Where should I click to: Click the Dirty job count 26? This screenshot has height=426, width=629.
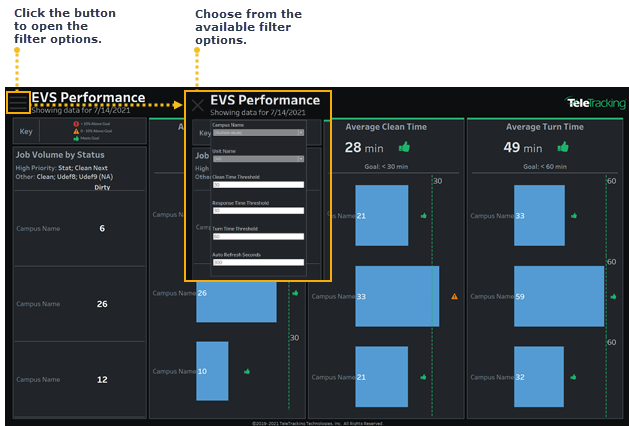[102, 304]
